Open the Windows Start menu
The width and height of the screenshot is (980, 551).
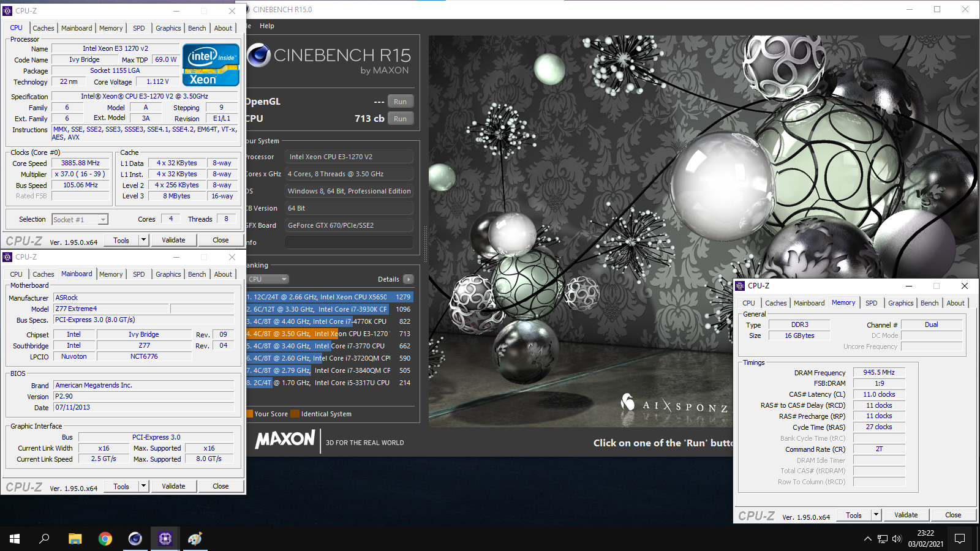(x=15, y=539)
